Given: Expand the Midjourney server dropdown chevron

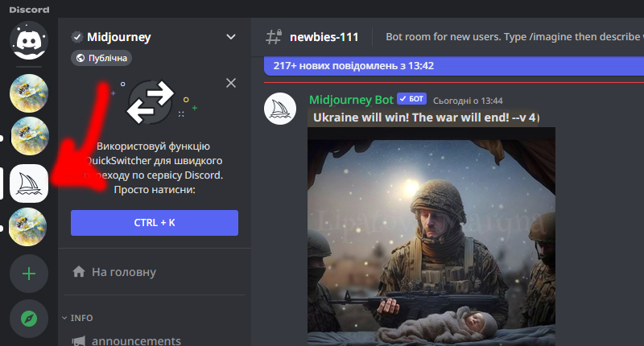Looking at the screenshot, I should pyautogui.click(x=231, y=37).
